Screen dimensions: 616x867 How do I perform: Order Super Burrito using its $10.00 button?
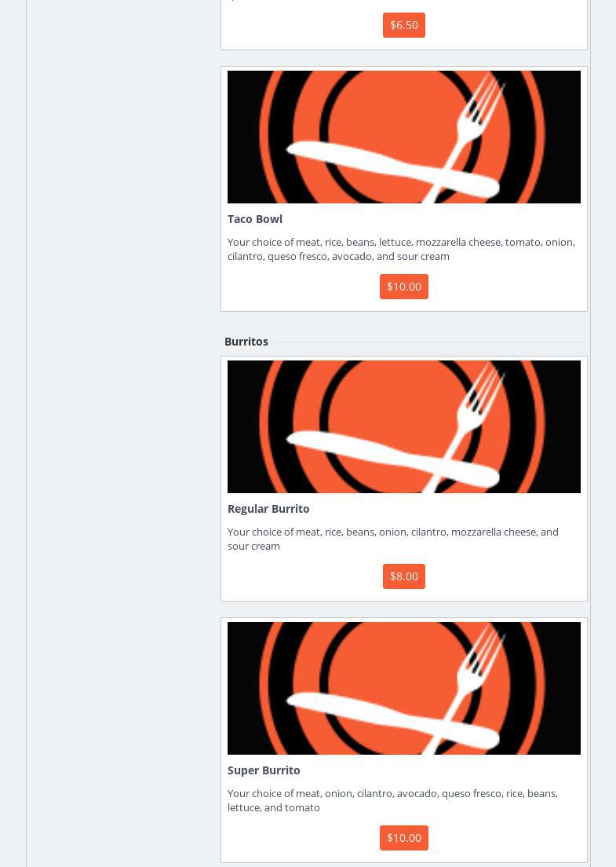point(403,838)
